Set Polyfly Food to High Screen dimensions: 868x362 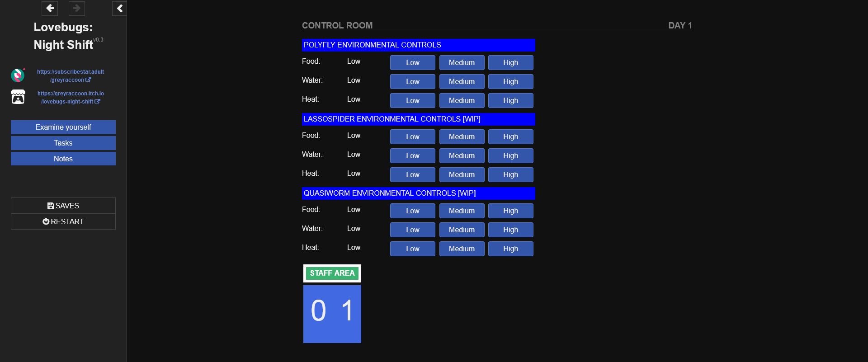[510, 62]
